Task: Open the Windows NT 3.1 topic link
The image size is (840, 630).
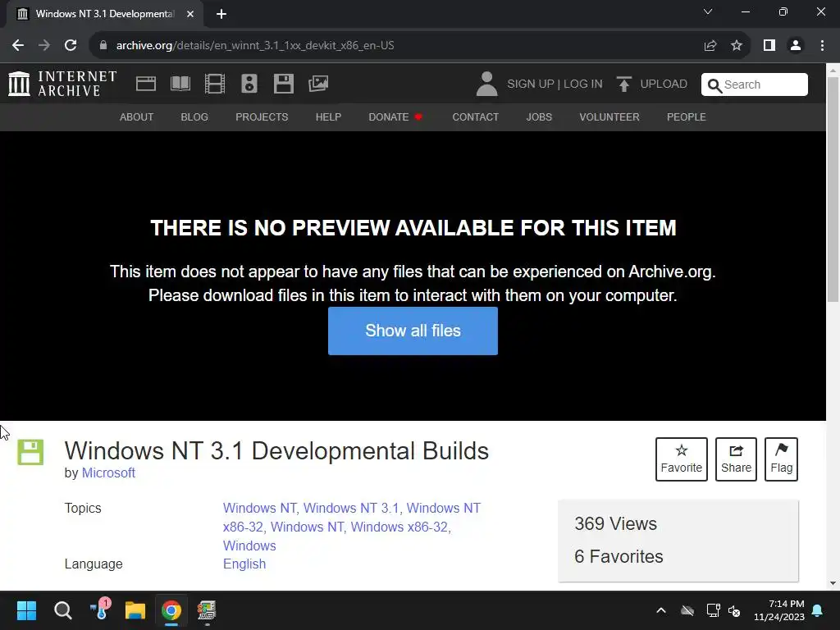Action: tap(351, 508)
